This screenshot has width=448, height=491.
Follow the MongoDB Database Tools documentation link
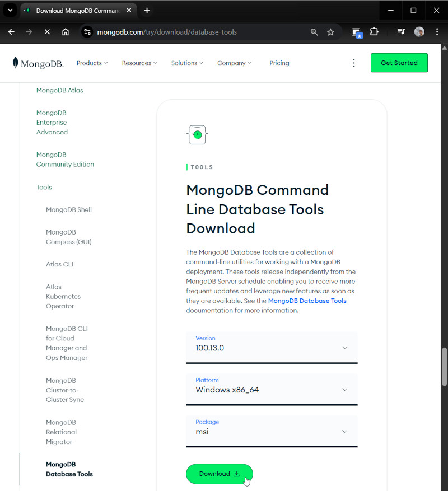tap(307, 301)
